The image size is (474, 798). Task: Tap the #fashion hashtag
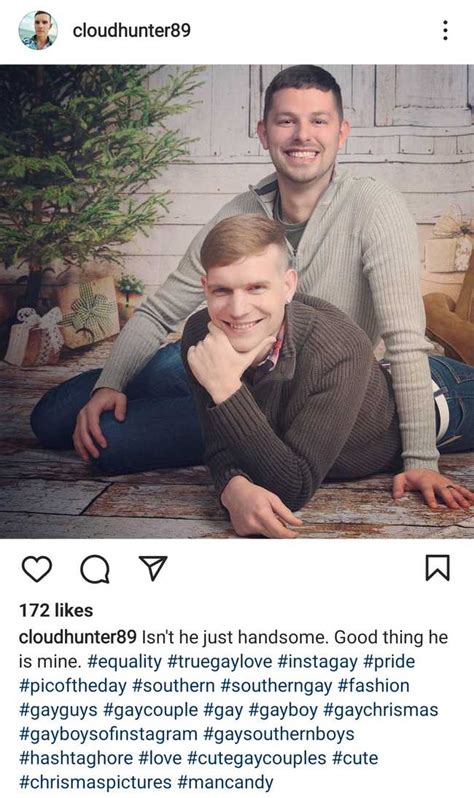373,686
